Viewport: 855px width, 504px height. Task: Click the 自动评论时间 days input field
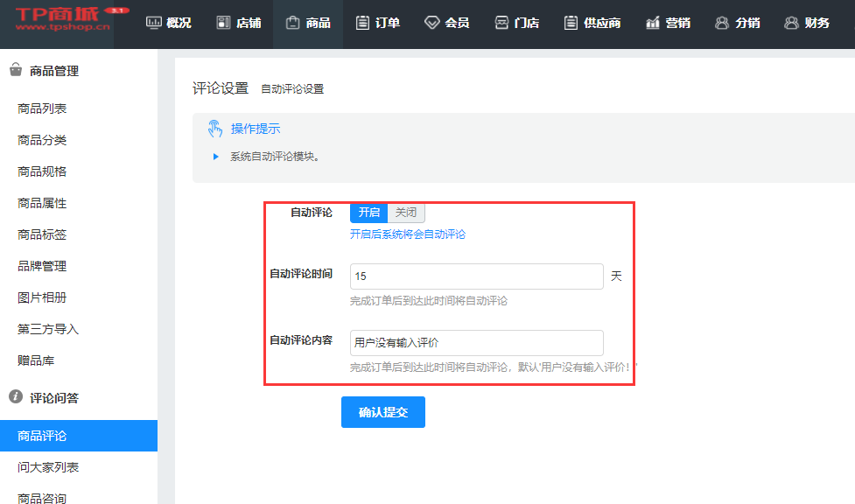[x=476, y=276]
